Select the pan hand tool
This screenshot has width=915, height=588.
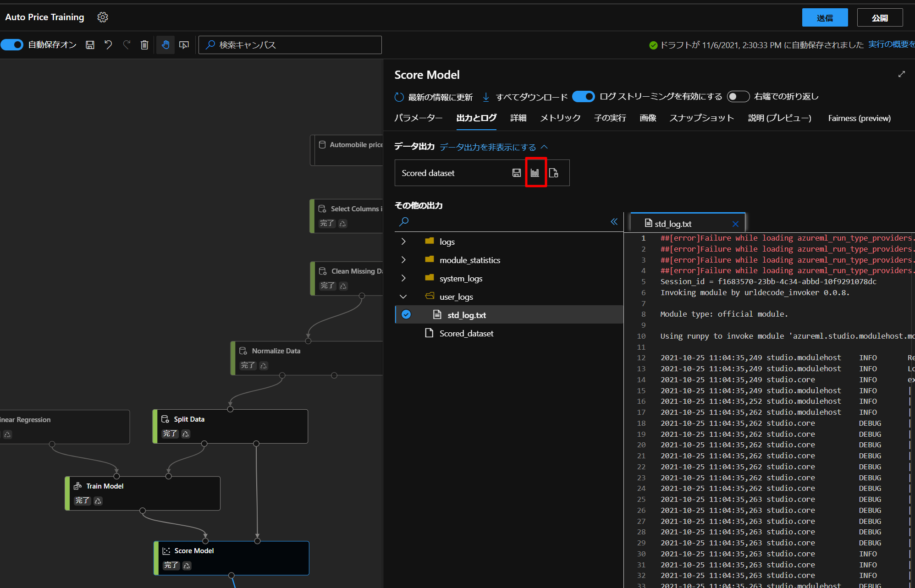[165, 45]
